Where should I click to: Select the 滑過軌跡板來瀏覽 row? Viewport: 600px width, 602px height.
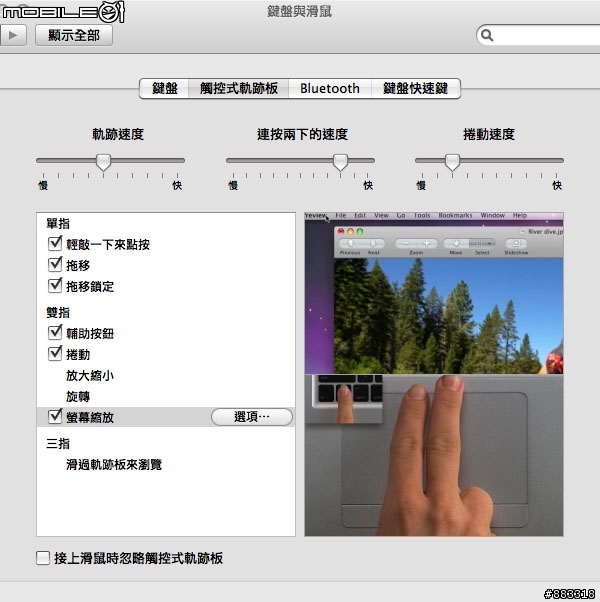166,465
